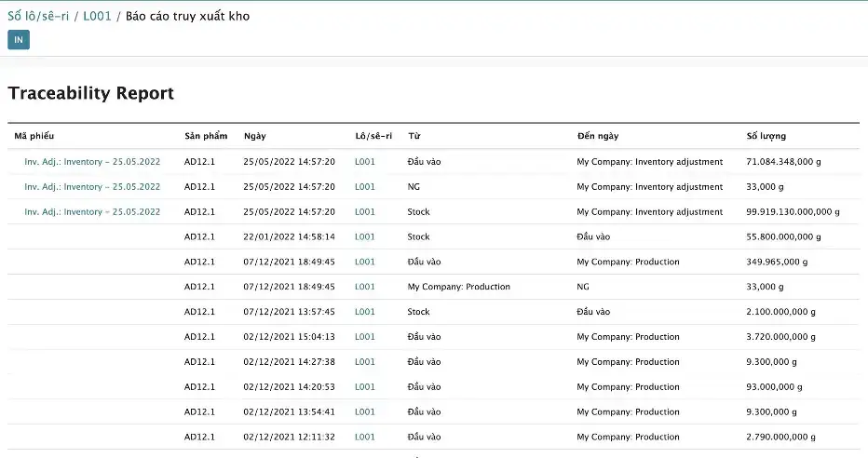This screenshot has width=868, height=458.
Task: Click the Số lượng column header
Action: (767, 136)
